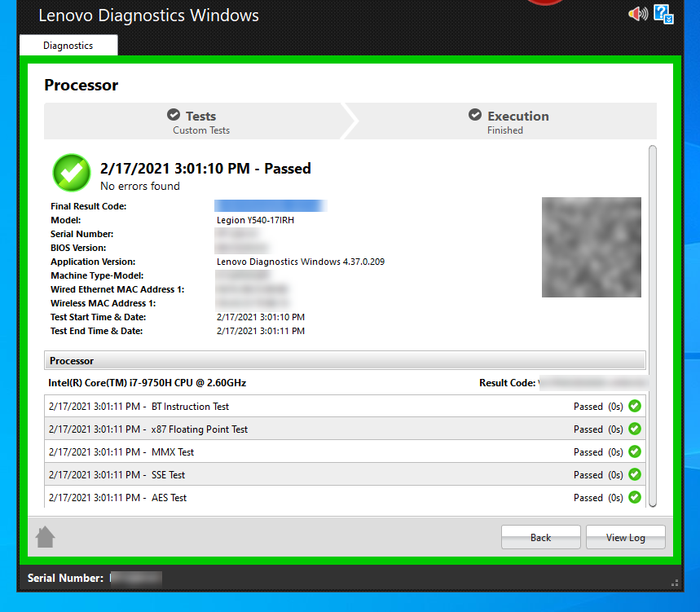Click the large green Passed checkmark
Screen dimensions: 700x612
click(72, 173)
